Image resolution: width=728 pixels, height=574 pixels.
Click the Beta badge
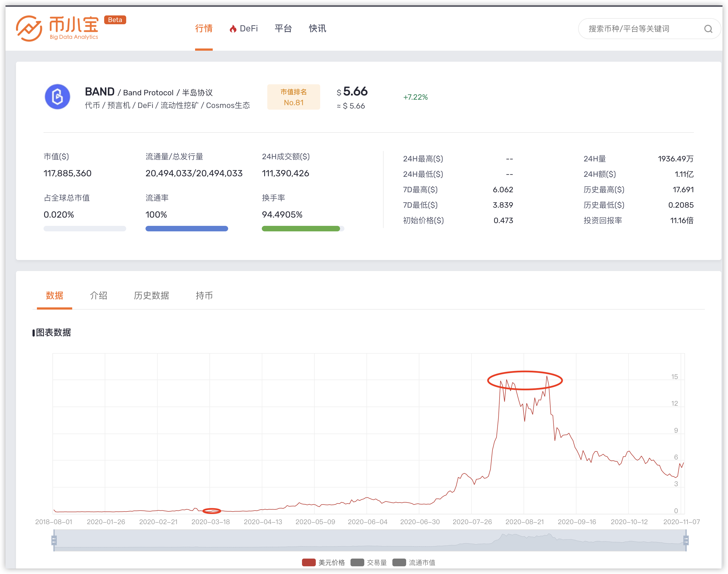tap(115, 20)
